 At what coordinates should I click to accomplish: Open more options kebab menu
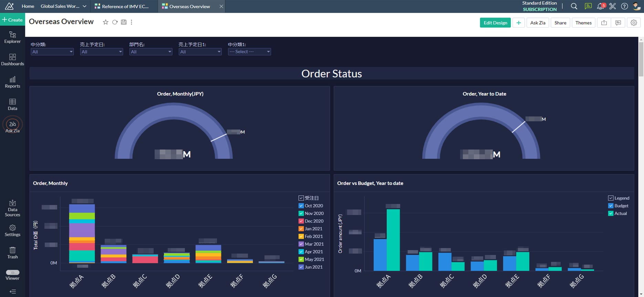pos(131,22)
